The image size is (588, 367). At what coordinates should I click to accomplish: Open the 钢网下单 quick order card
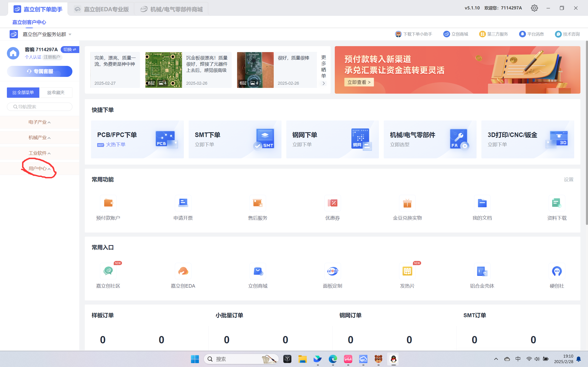(332, 139)
